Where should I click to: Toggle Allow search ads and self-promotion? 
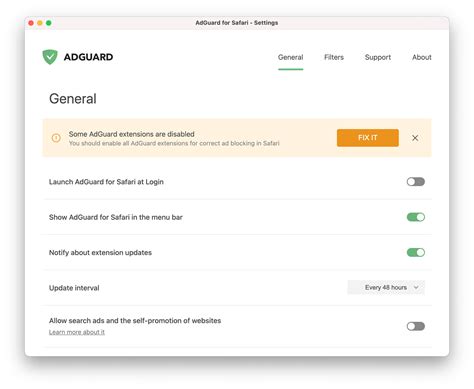pos(416,326)
